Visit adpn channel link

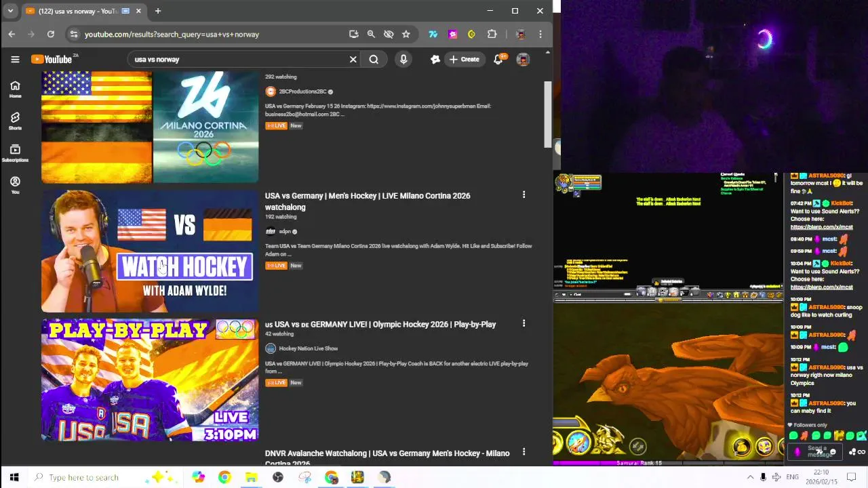click(x=285, y=231)
